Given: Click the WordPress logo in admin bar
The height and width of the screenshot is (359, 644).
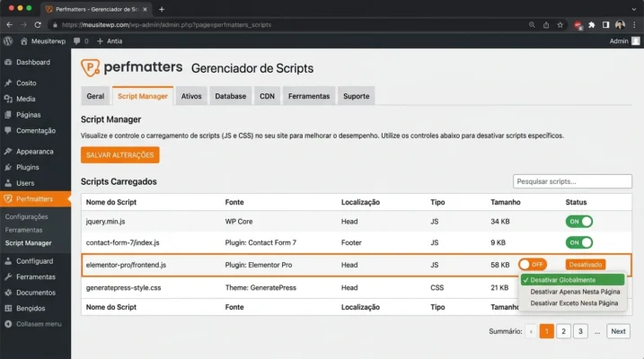Looking at the screenshot, I should (8, 41).
